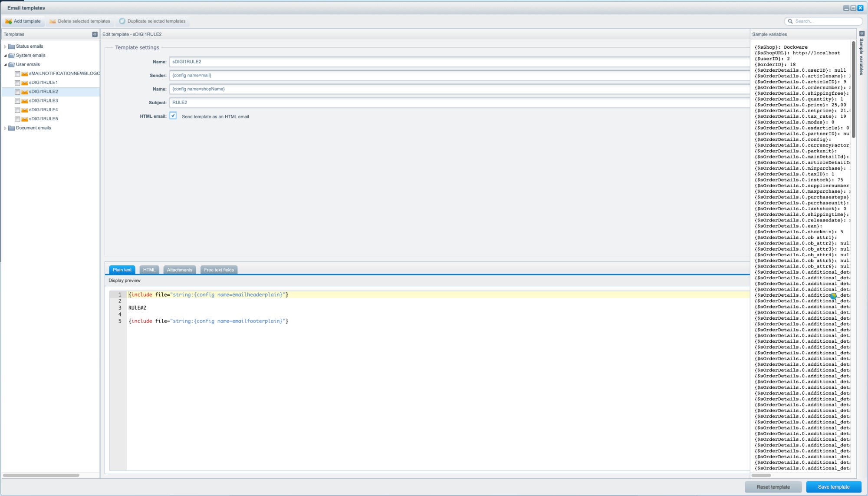
Task: Click Display preview
Action: tap(125, 281)
